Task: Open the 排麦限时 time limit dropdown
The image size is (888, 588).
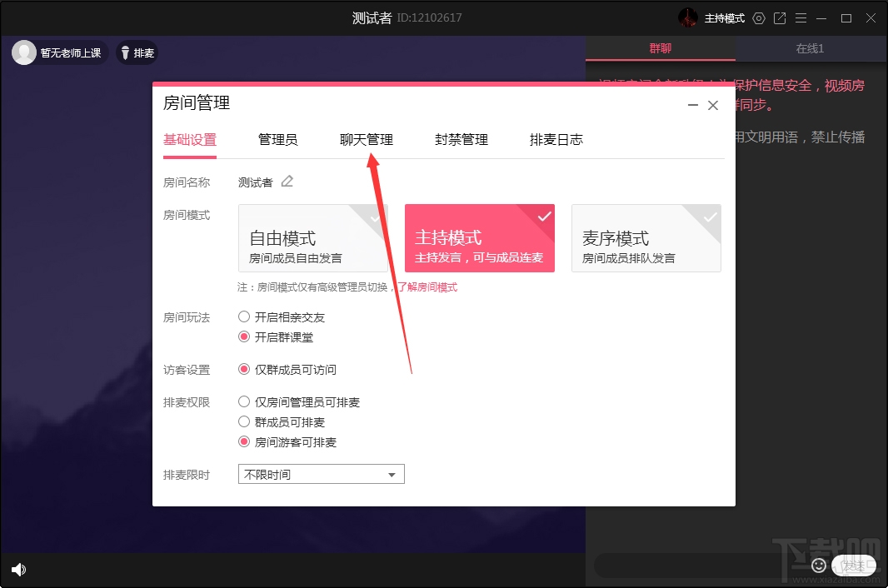Action: (x=321, y=473)
